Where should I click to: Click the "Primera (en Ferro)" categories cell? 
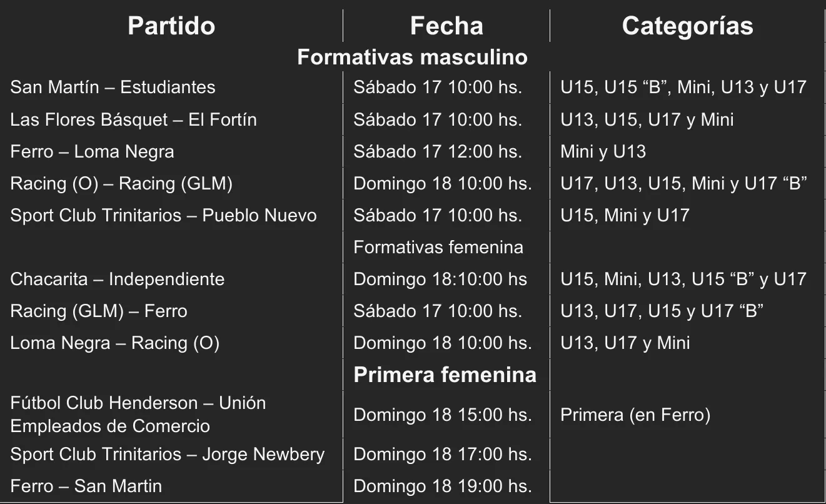pos(635,415)
